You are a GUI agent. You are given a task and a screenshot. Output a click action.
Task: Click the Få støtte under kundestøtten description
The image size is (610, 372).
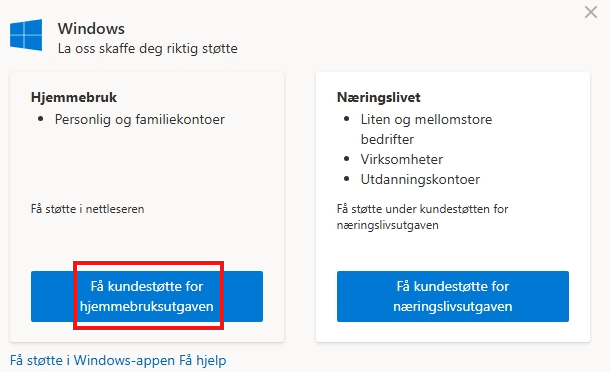coord(422,217)
